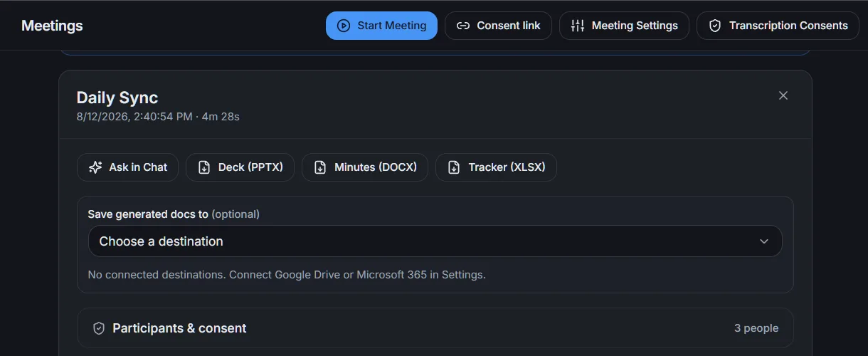Generate Minutes (DOCX) document
This screenshot has height=356, width=868.
tap(365, 167)
